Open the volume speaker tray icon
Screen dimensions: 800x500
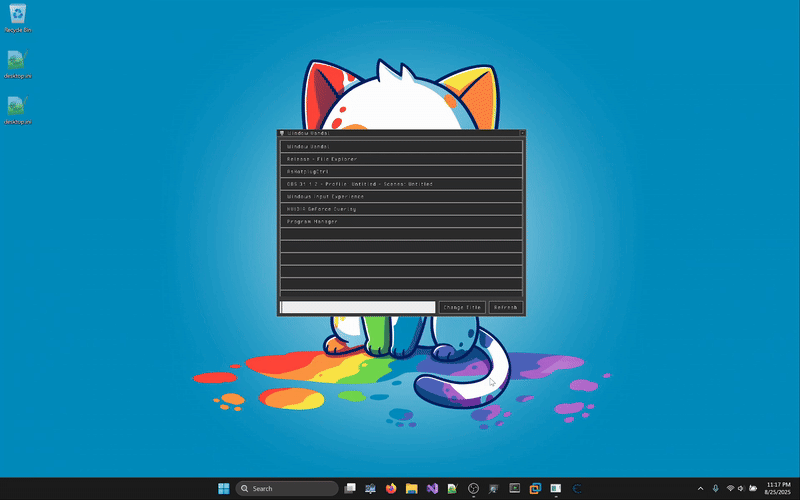coord(741,488)
